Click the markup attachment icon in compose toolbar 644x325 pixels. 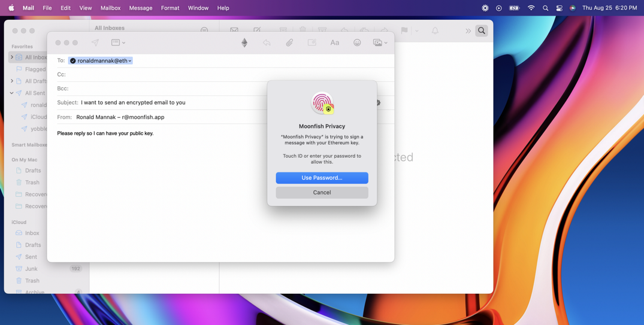312,42
